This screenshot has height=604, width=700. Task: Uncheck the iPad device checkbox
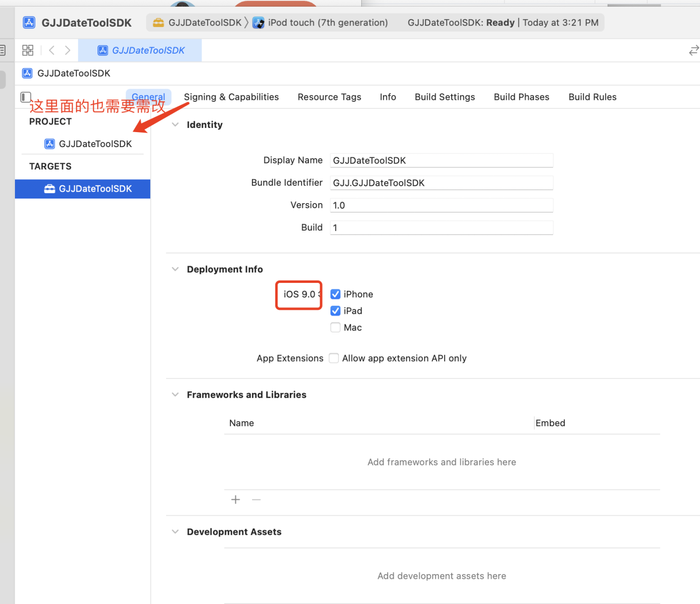coord(335,311)
